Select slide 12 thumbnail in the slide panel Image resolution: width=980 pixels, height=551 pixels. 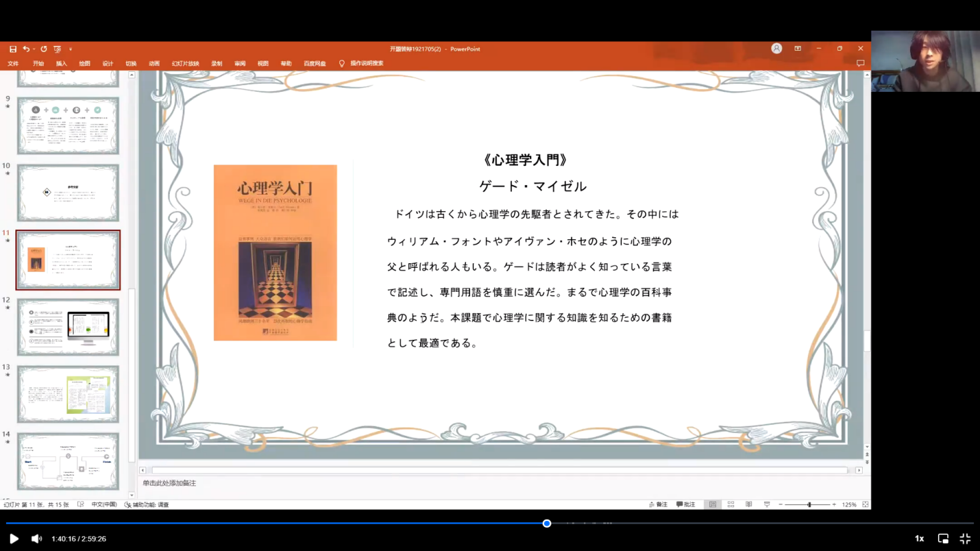(x=68, y=326)
